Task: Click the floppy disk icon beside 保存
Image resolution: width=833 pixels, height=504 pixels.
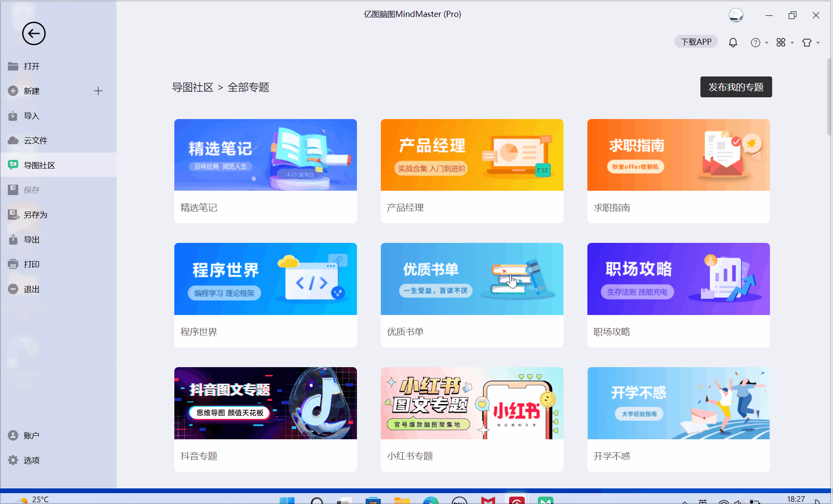Action: pos(13,190)
